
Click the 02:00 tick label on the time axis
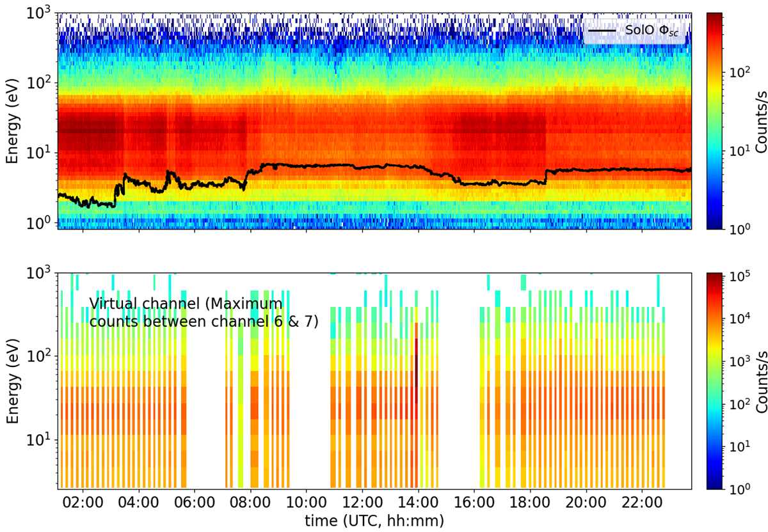pyautogui.click(x=83, y=502)
